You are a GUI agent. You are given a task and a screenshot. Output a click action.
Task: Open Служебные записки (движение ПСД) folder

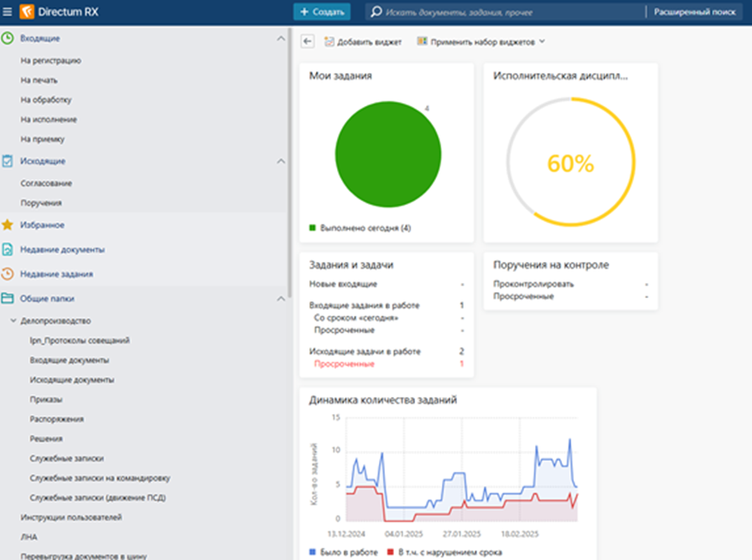click(x=97, y=497)
